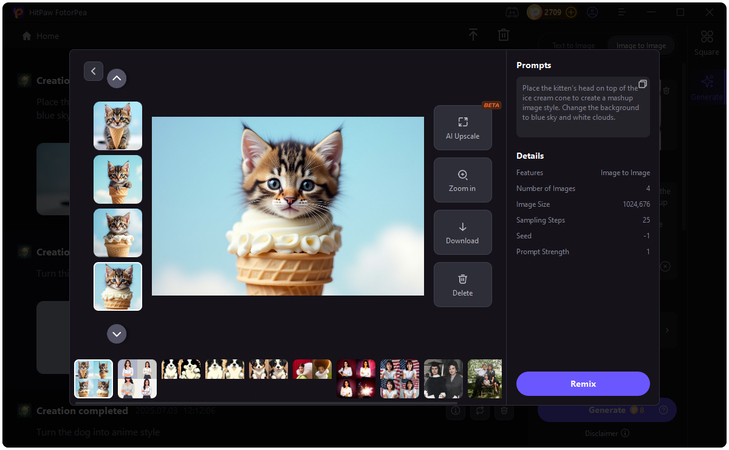The height and width of the screenshot is (450, 729).
Task: Open the red background portrait thumbnail
Action: coord(312,369)
